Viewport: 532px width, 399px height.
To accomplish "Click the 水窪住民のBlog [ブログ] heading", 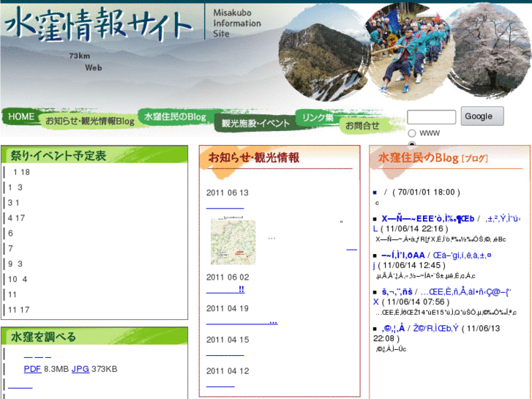I will (x=433, y=158).
